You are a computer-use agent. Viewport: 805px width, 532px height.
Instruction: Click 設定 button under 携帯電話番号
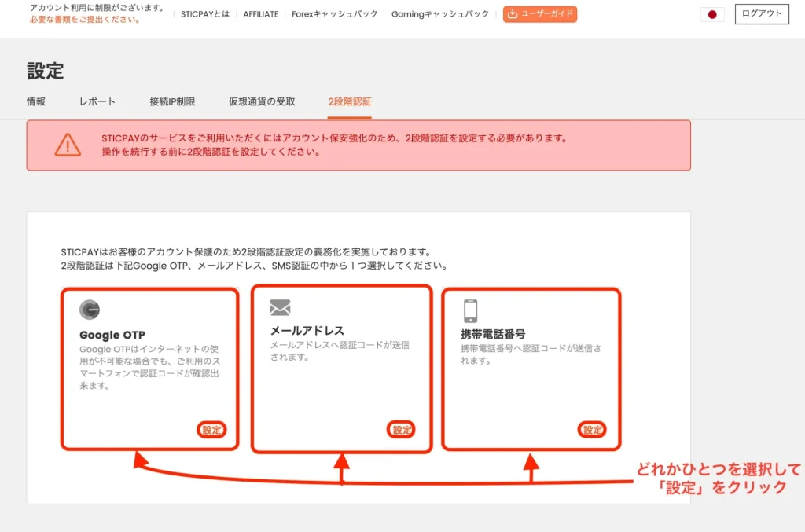click(592, 429)
